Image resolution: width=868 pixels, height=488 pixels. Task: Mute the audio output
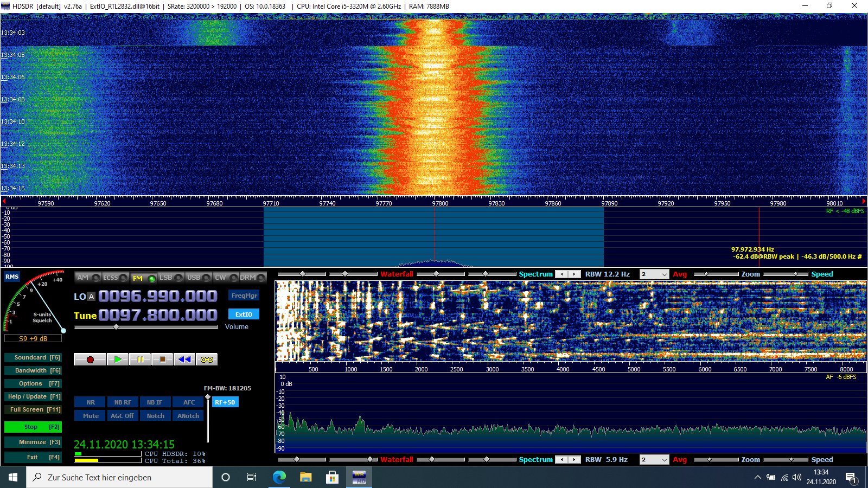(x=91, y=416)
